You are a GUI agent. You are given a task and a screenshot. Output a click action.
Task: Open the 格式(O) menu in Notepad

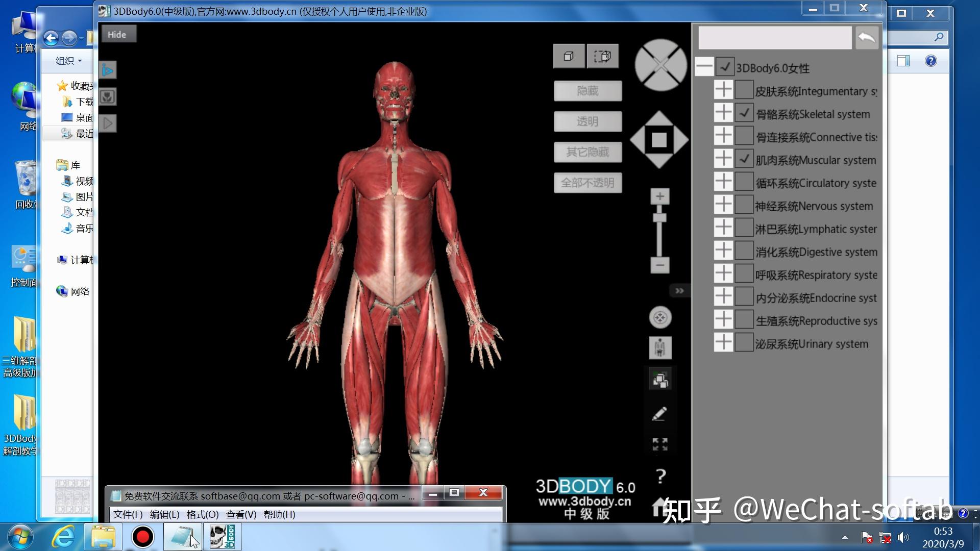pyautogui.click(x=203, y=514)
